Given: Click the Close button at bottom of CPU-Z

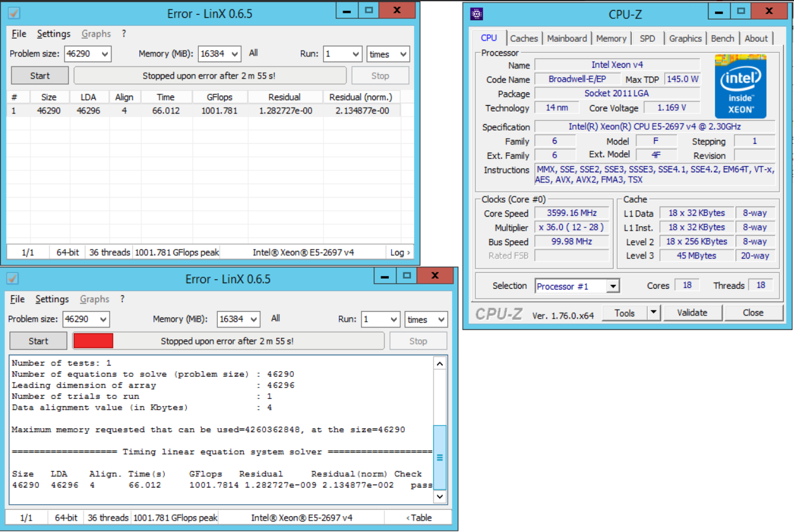Looking at the screenshot, I should [x=753, y=313].
